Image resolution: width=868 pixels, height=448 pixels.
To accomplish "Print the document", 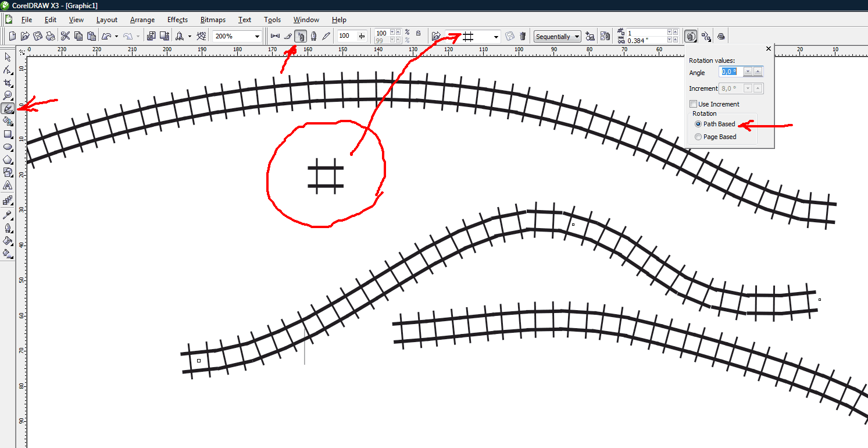I will pyautogui.click(x=51, y=36).
